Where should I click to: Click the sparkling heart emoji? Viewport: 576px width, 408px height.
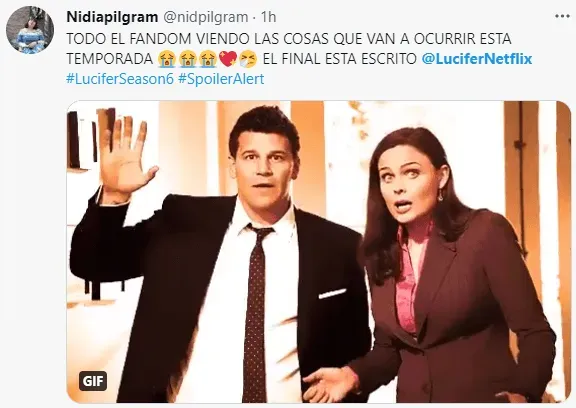click(228, 59)
